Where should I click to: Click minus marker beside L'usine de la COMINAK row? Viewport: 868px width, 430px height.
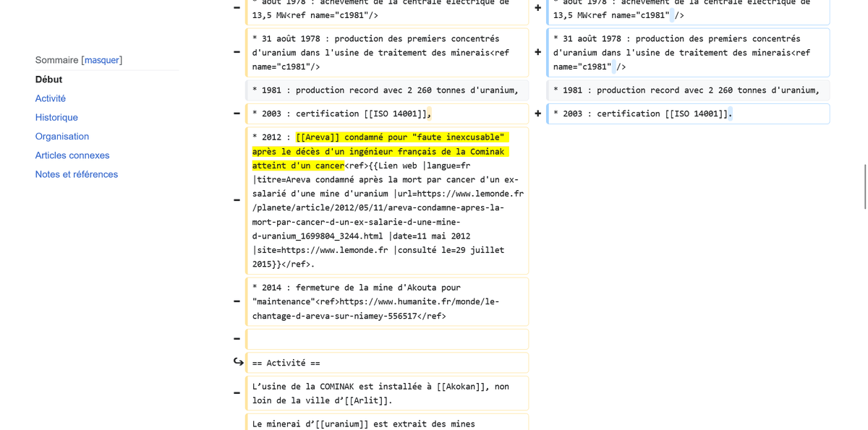(237, 393)
